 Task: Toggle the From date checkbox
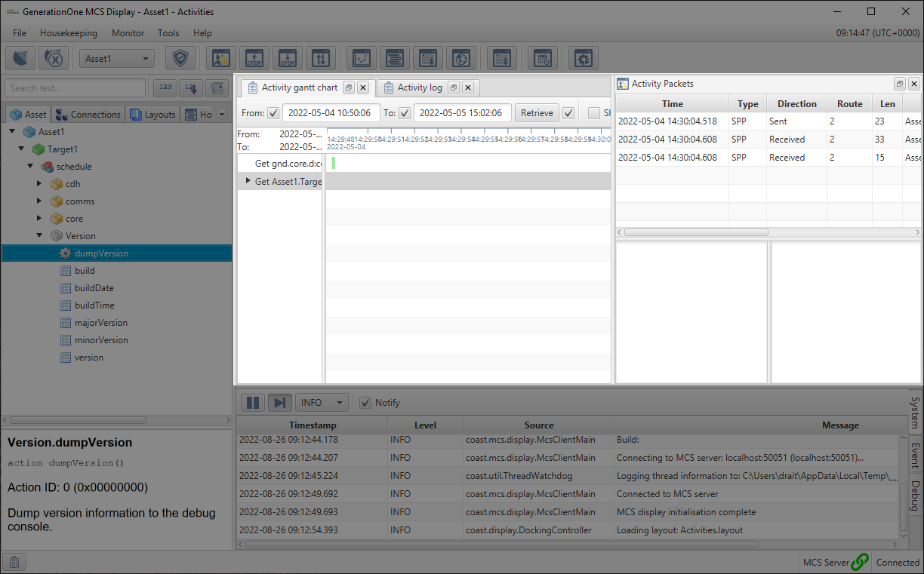click(273, 113)
